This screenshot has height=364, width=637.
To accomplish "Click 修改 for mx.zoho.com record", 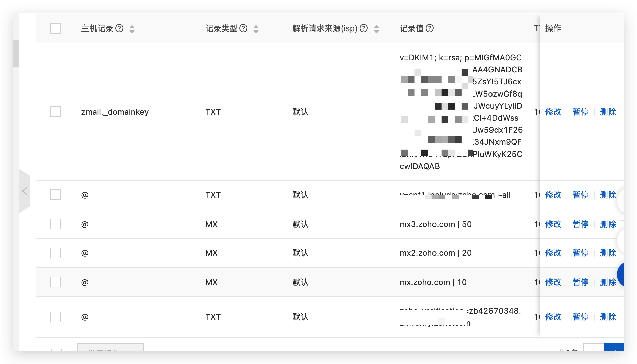I will tap(553, 282).
